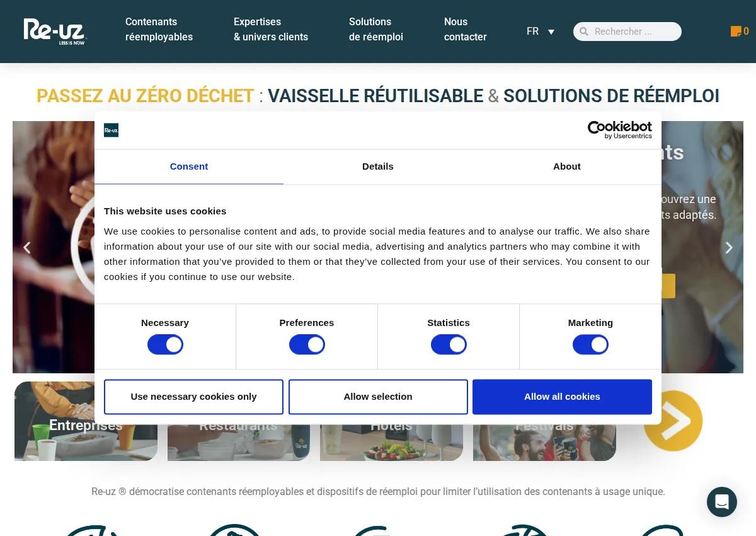Expand the FR language dropdown
Screen dimensions: 756x536
[x=541, y=32]
